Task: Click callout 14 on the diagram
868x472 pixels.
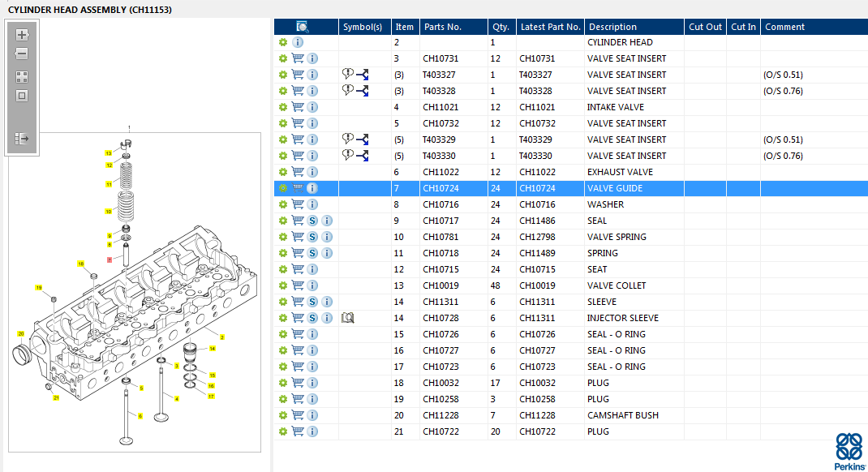Action: [212, 348]
